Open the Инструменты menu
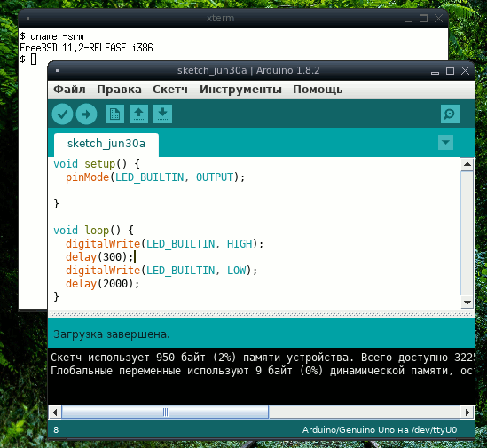The height and width of the screenshot is (448, 487). pyautogui.click(x=240, y=90)
